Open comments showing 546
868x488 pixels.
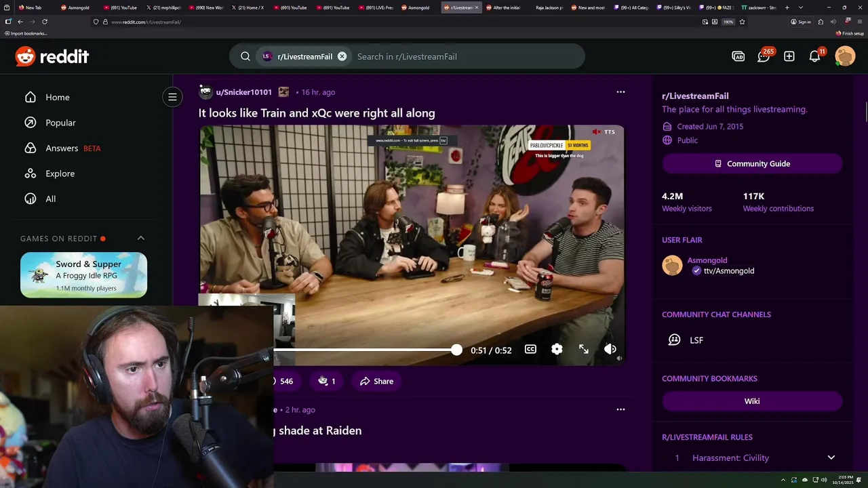[x=285, y=381]
